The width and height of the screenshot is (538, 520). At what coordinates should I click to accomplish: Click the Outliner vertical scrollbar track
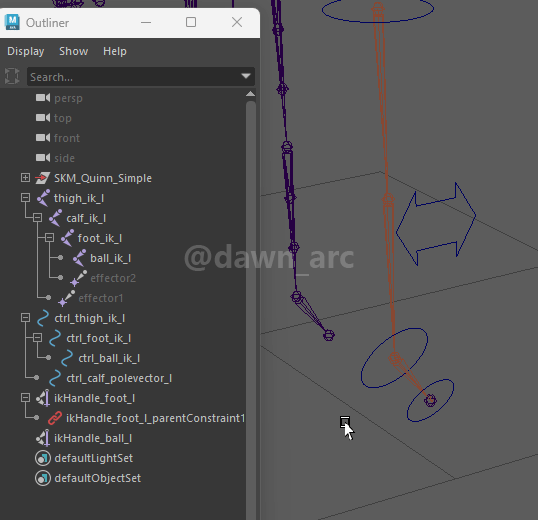[x=251, y=309]
